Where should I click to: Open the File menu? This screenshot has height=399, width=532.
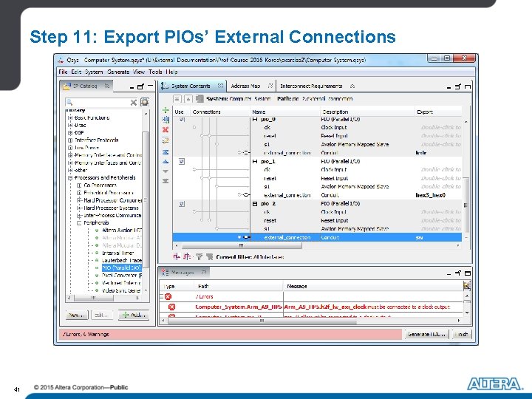coord(63,72)
